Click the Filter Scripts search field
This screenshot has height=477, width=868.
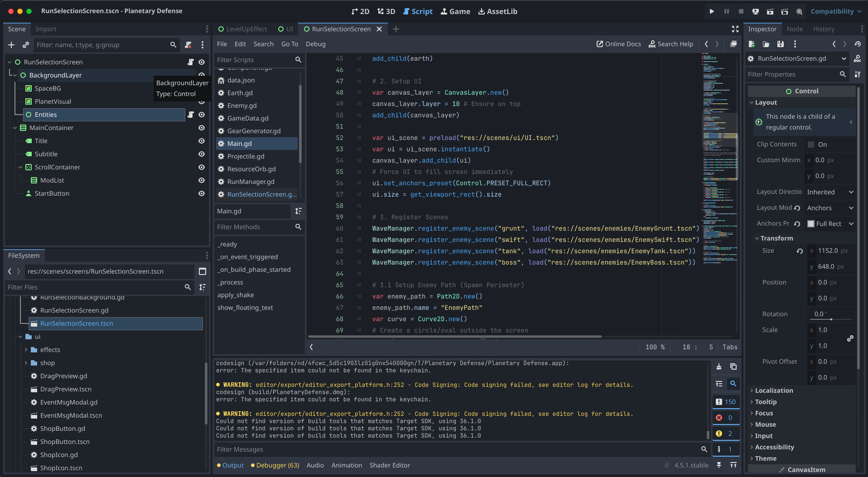tap(254, 60)
